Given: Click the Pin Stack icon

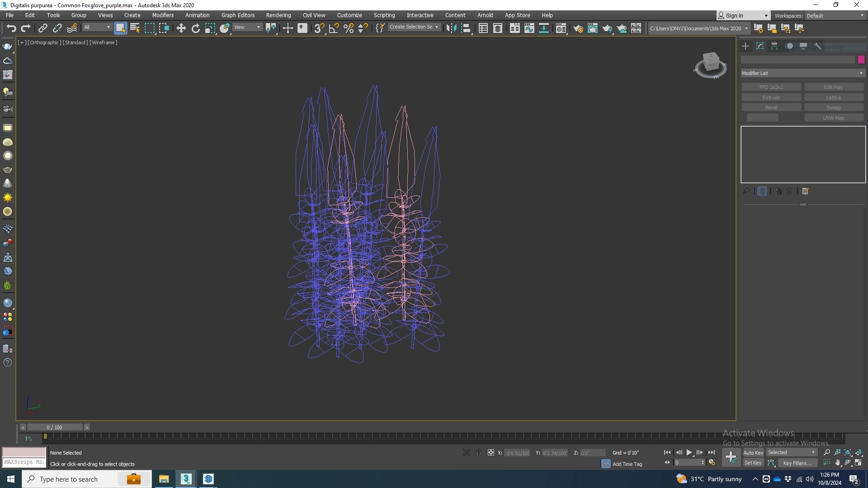Looking at the screenshot, I should [746, 191].
